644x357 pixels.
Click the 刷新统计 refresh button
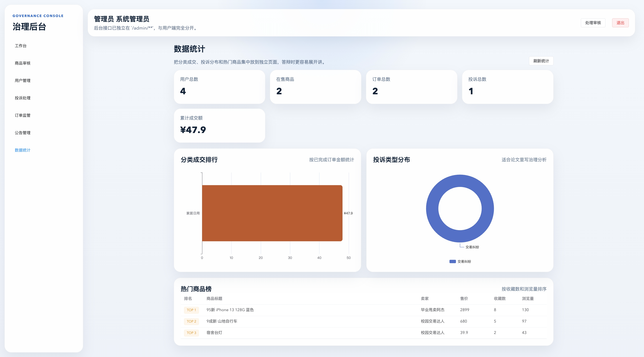click(x=541, y=61)
